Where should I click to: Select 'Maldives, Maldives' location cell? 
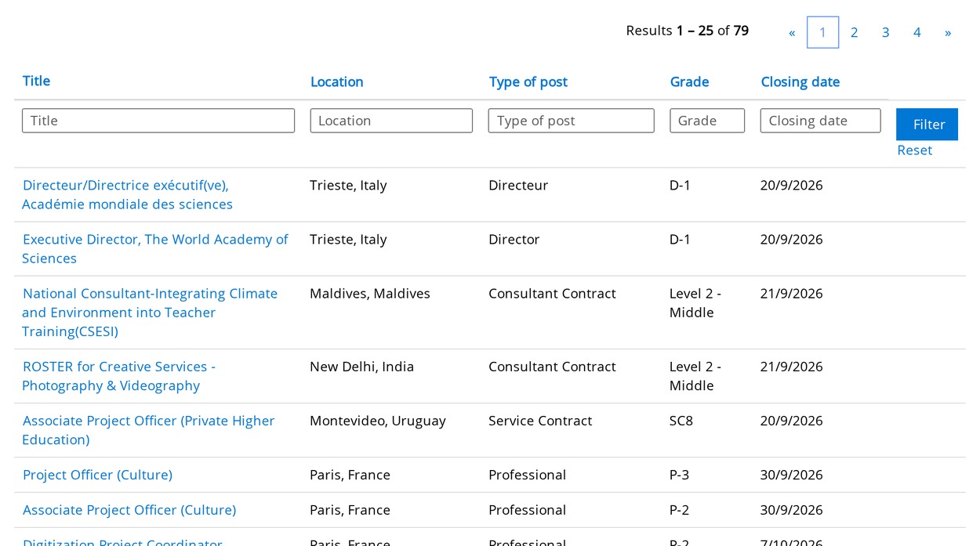370,294
